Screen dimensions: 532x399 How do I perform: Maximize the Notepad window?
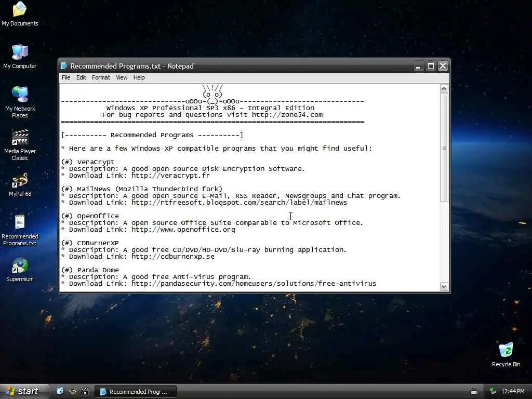tap(431, 66)
